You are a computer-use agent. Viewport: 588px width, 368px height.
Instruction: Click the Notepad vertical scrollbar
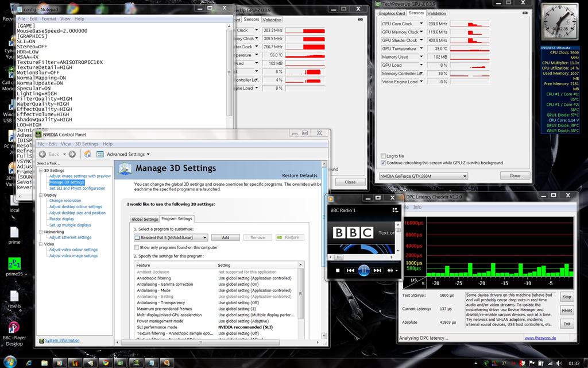click(x=229, y=72)
